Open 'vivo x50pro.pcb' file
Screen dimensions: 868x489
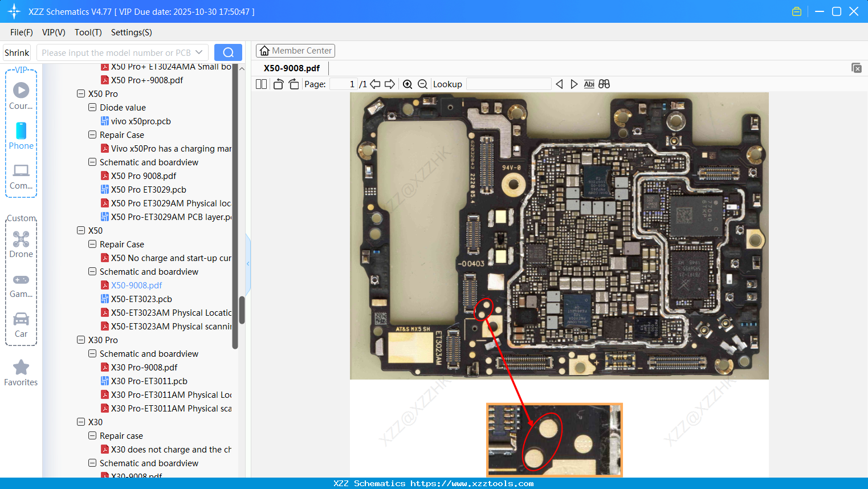click(141, 121)
